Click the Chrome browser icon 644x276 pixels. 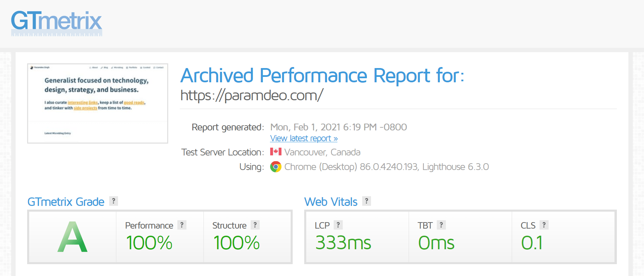[276, 167]
